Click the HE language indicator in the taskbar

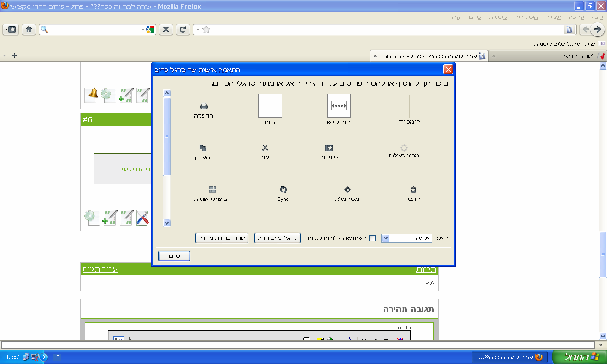56,357
